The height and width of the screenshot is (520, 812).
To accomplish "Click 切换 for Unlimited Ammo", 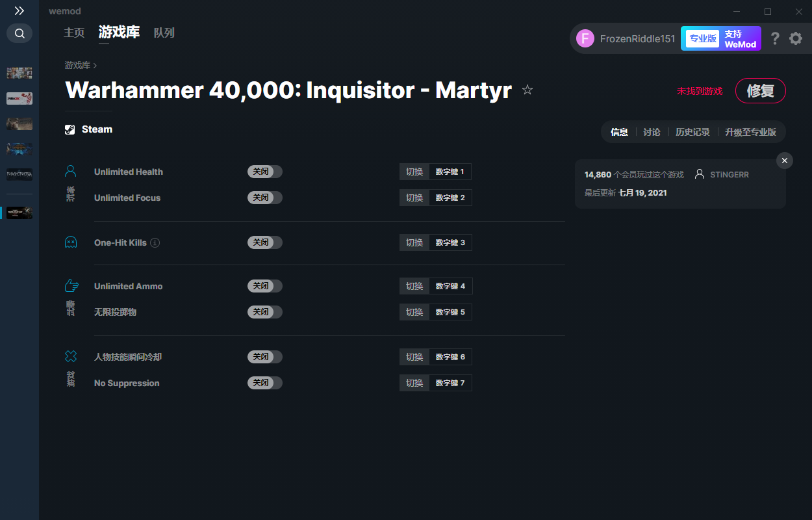I will (414, 286).
